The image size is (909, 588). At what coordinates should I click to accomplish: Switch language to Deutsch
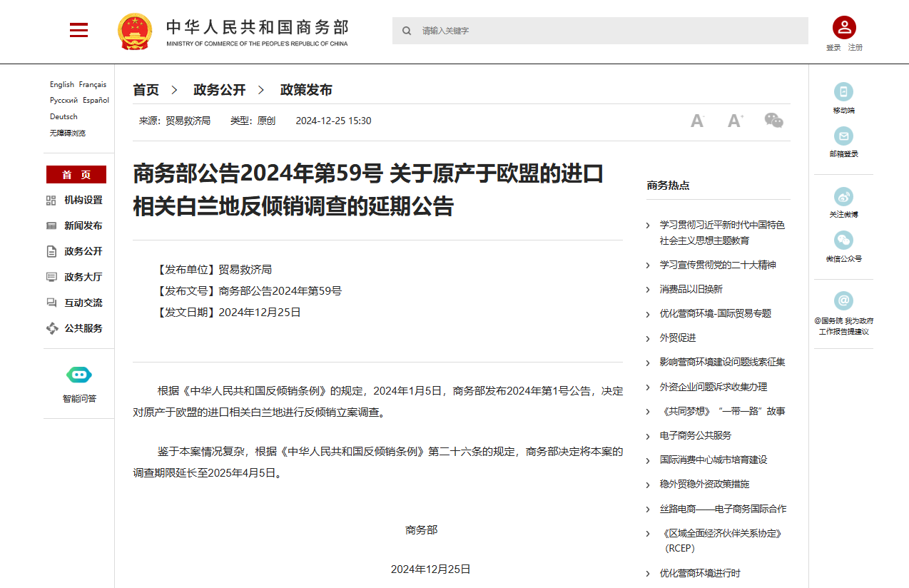tap(64, 116)
